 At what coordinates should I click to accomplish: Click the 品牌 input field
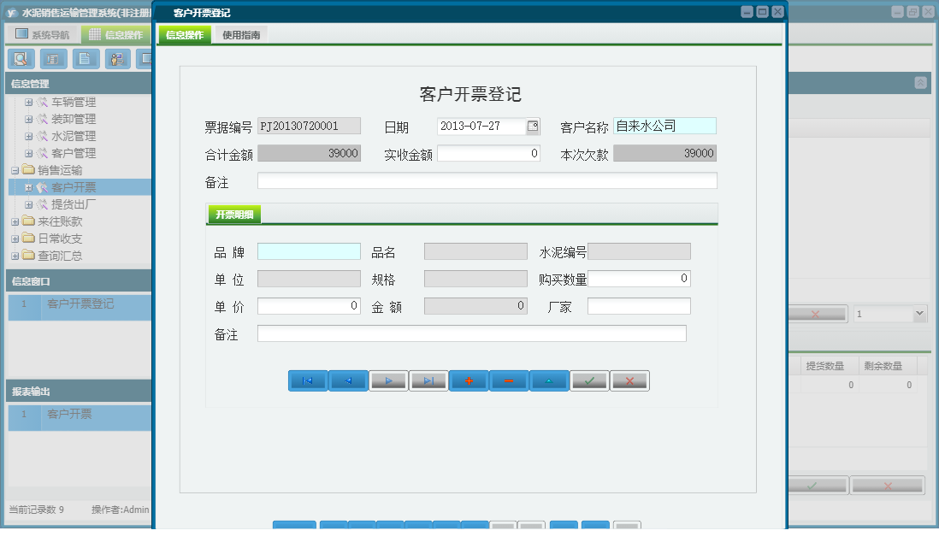click(309, 251)
